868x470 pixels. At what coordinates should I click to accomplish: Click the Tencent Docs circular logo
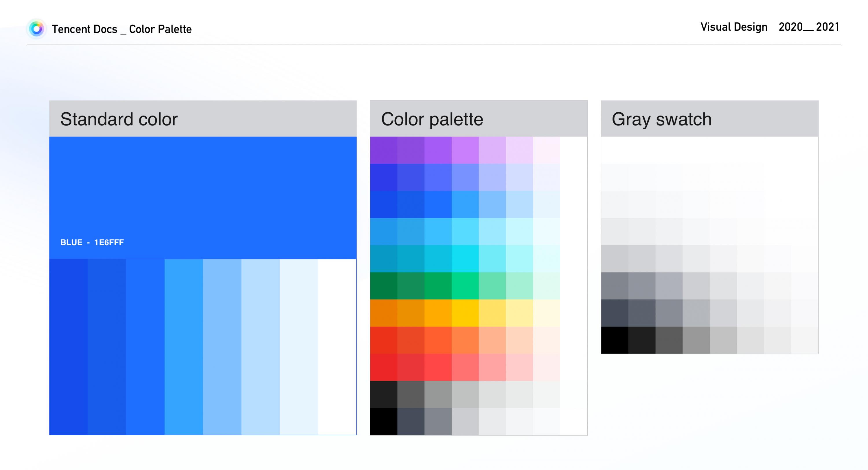(x=37, y=29)
